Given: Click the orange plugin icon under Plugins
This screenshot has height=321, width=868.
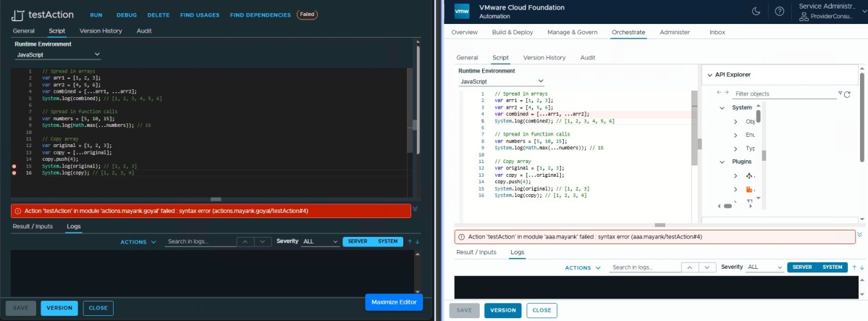Looking at the screenshot, I should coord(749,190).
